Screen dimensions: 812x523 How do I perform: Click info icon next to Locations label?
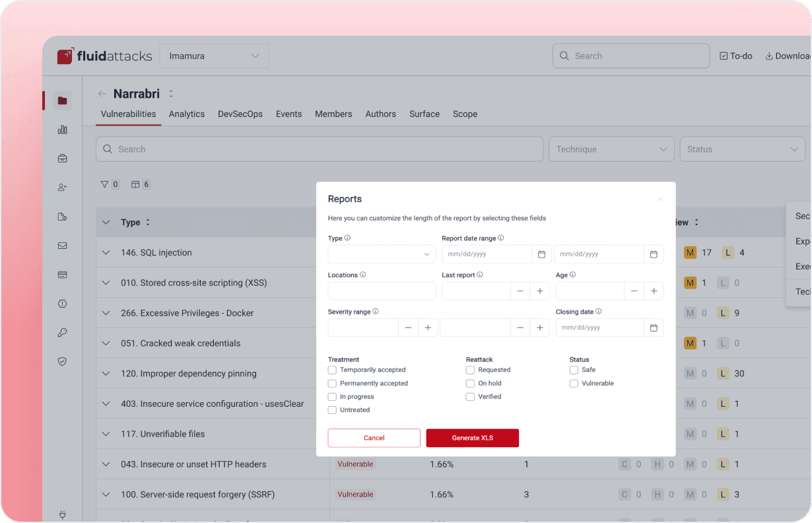[x=362, y=275]
